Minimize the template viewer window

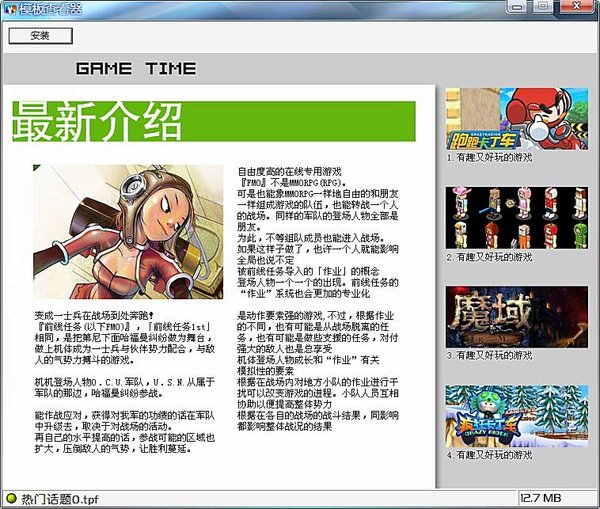click(x=517, y=7)
